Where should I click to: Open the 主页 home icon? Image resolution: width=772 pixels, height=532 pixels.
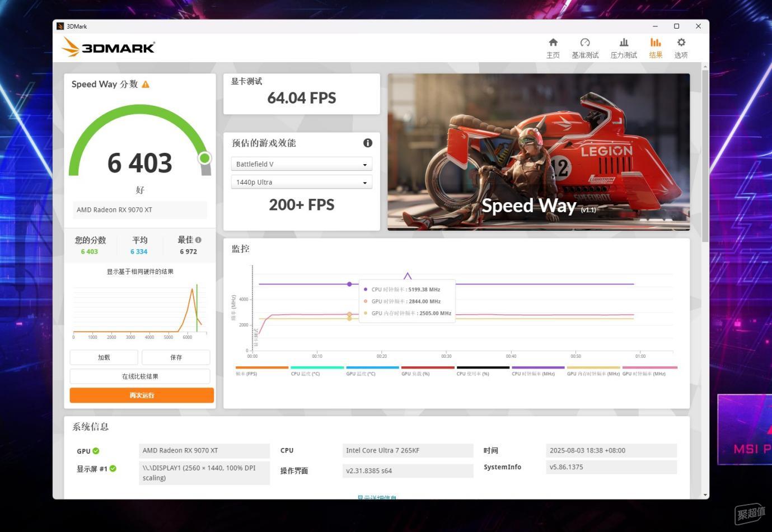click(x=553, y=43)
